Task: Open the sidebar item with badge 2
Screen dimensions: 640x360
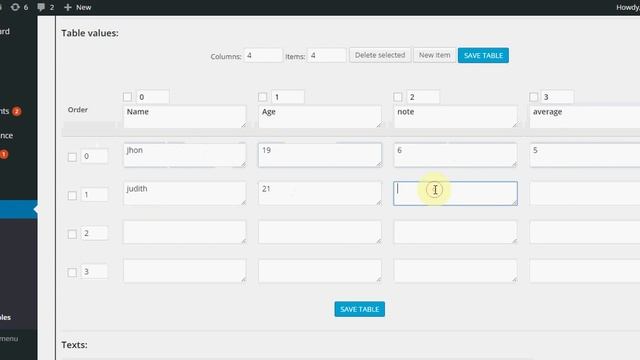Action: point(11,111)
